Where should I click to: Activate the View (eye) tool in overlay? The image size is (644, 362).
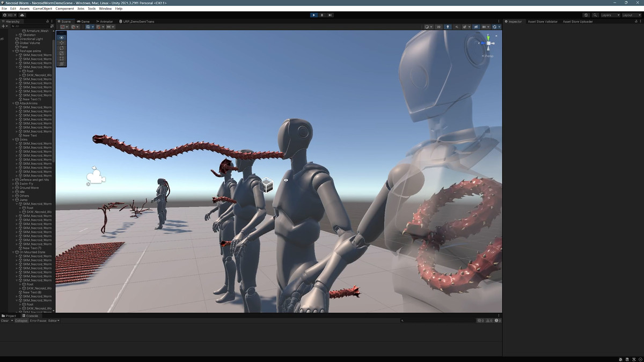point(62,38)
